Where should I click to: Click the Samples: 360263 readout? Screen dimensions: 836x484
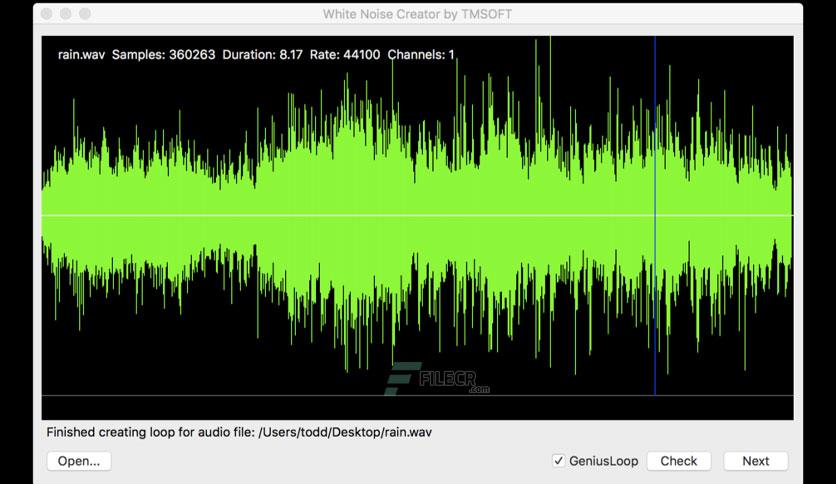click(x=164, y=54)
